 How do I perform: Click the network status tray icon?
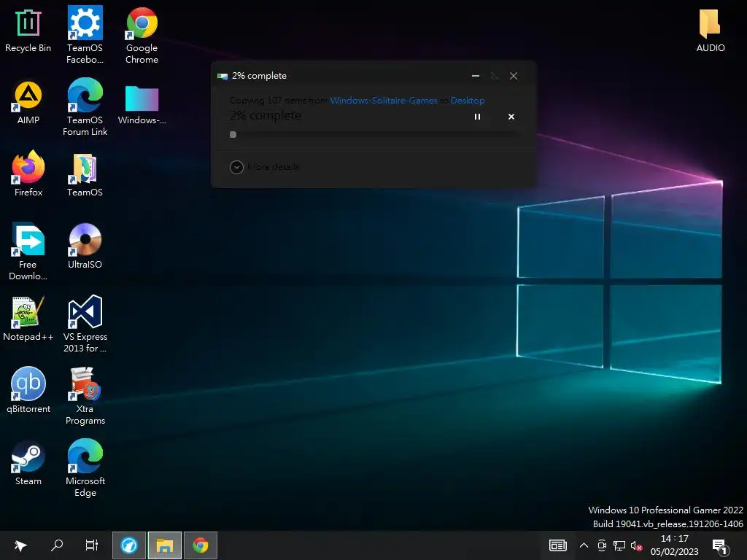tap(619, 545)
